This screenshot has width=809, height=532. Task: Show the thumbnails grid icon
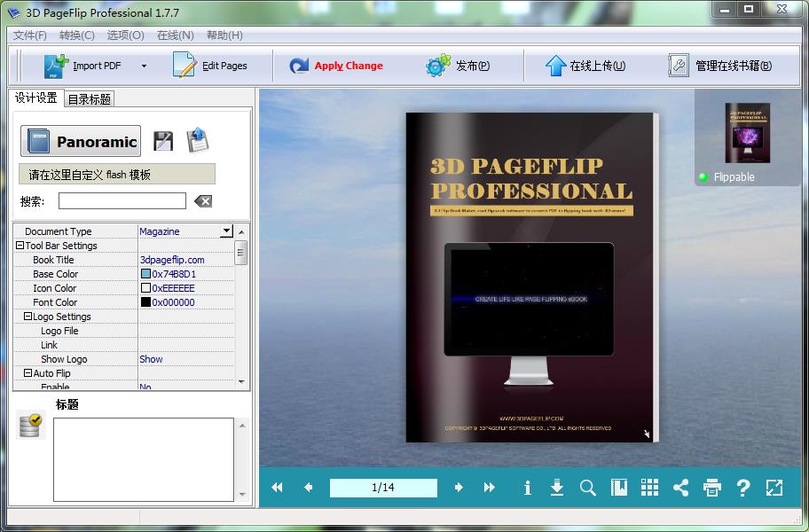tap(649, 487)
